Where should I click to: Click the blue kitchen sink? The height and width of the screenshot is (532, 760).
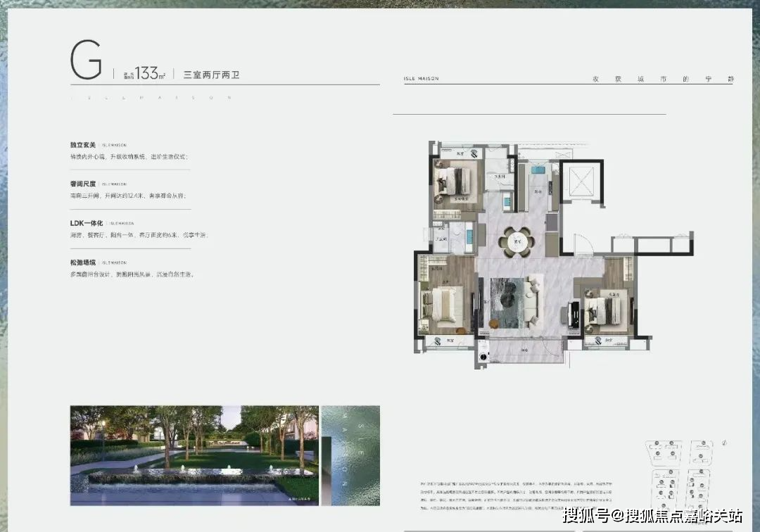click(538, 169)
